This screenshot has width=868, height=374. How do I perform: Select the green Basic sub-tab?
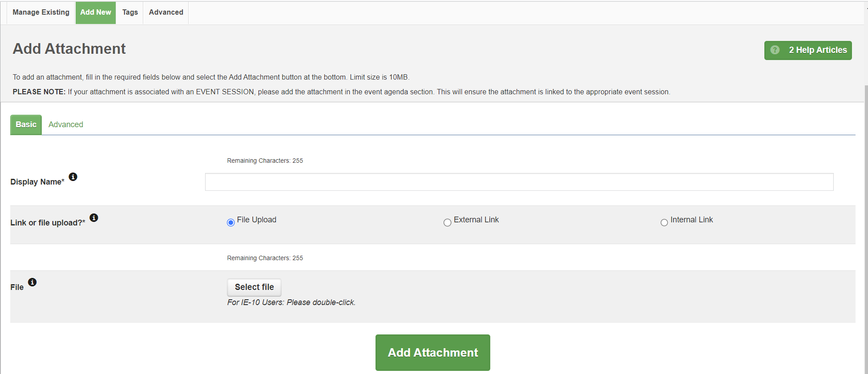point(26,125)
